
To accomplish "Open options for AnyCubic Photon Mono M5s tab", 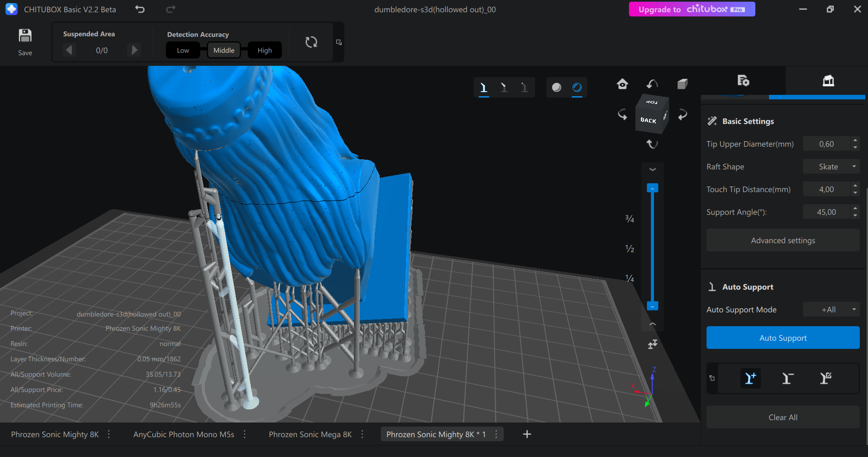I will click(245, 434).
